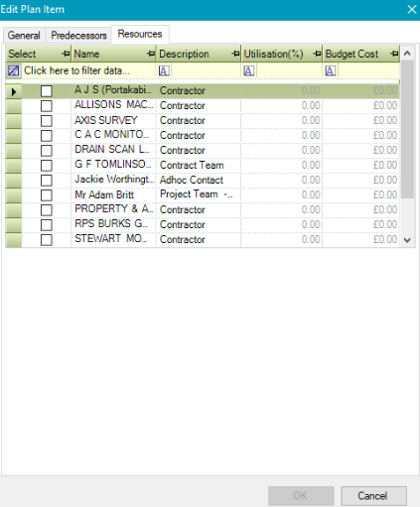Pin the Description column

pyautogui.click(x=236, y=54)
